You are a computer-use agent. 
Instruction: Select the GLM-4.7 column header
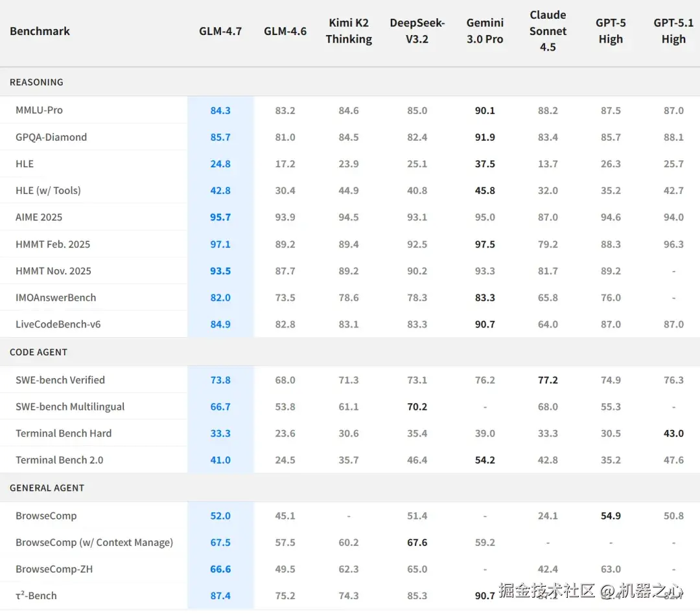coord(220,31)
